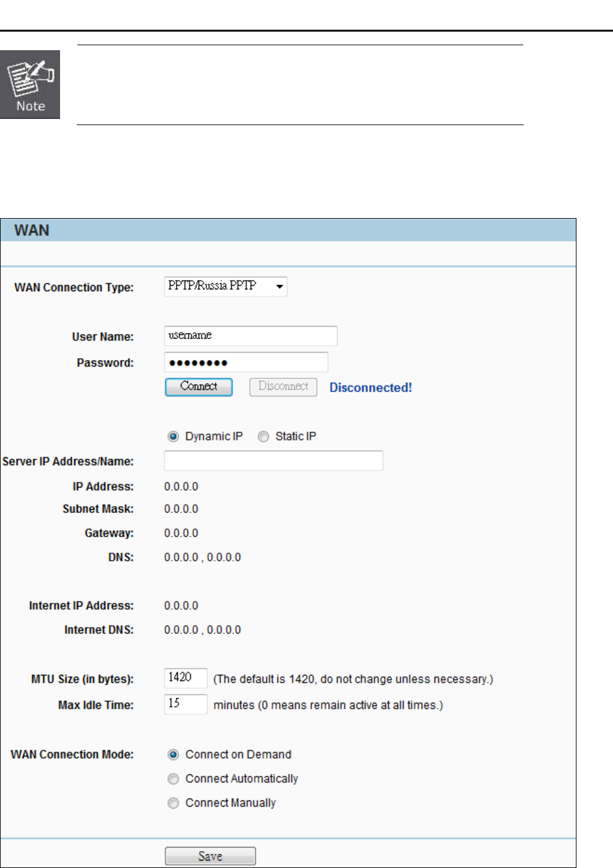Click the Connect button

pos(199,387)
